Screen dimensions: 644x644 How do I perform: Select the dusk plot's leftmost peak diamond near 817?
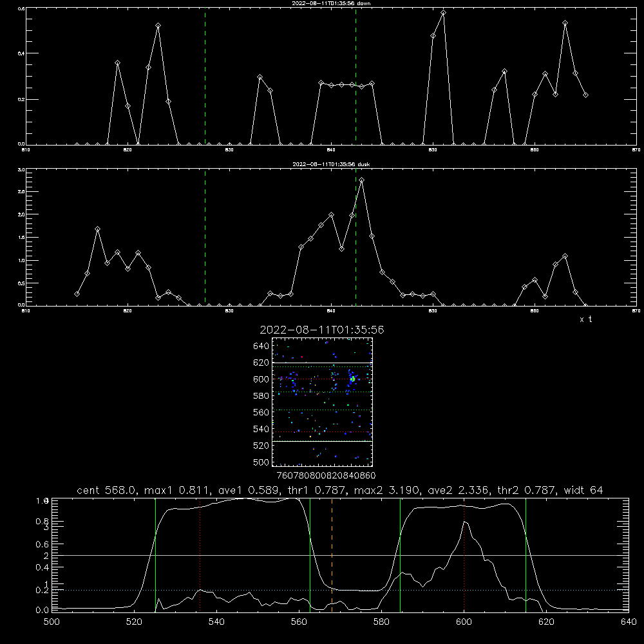97,229
